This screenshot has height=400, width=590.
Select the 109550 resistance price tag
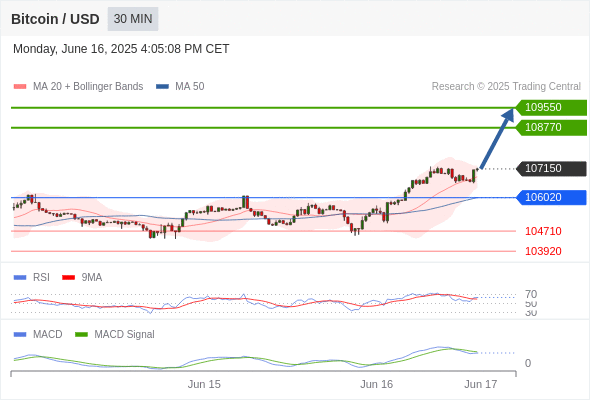coord(551,108)
